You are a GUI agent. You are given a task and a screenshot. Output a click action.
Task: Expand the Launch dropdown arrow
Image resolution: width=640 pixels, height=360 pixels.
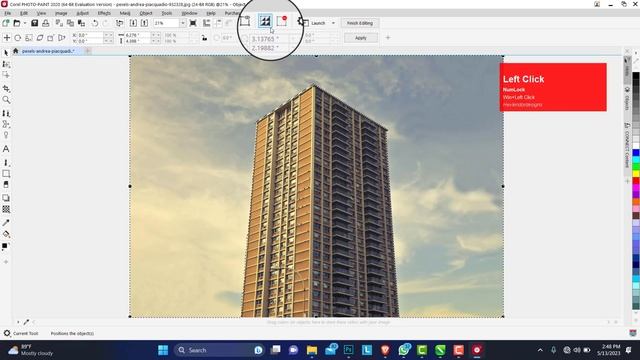pyautogui.click(x=333, y=23)
